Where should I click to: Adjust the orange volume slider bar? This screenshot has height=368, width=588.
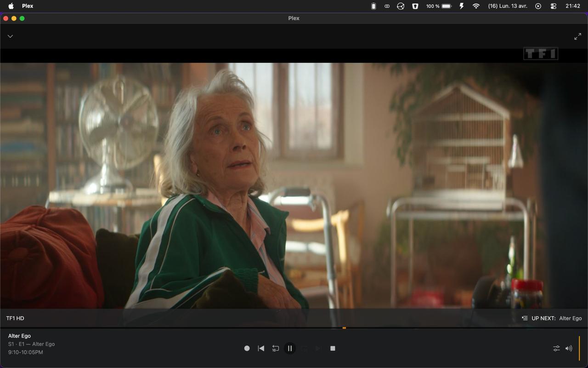[x=579, y=348]
